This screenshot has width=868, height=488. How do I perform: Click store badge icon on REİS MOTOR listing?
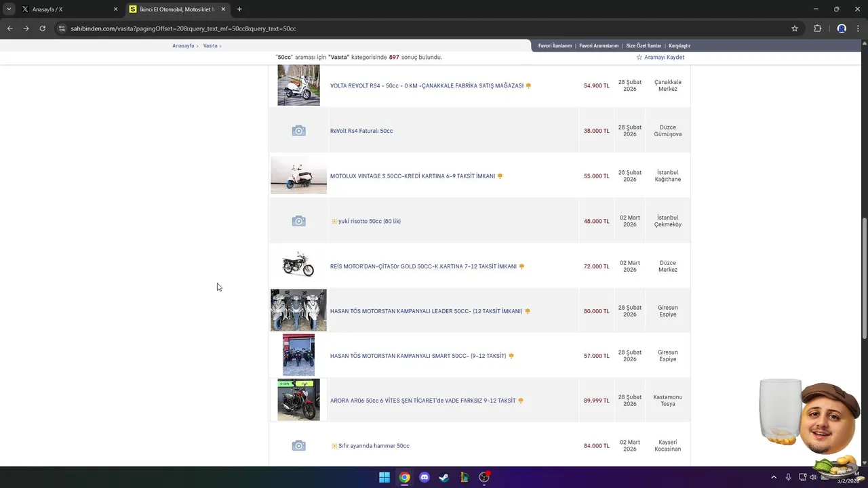coord(521,266)
